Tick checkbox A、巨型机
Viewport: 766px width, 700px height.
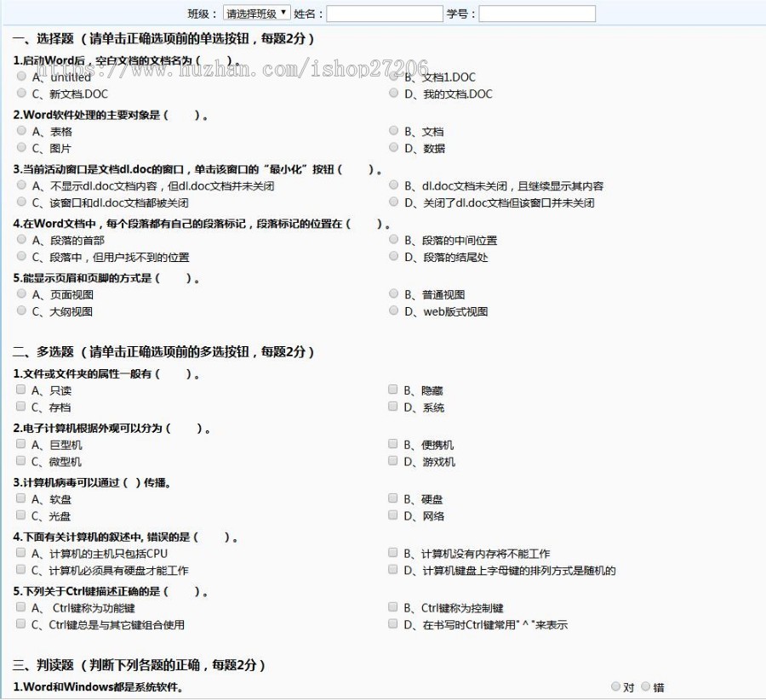coord(20,444)
